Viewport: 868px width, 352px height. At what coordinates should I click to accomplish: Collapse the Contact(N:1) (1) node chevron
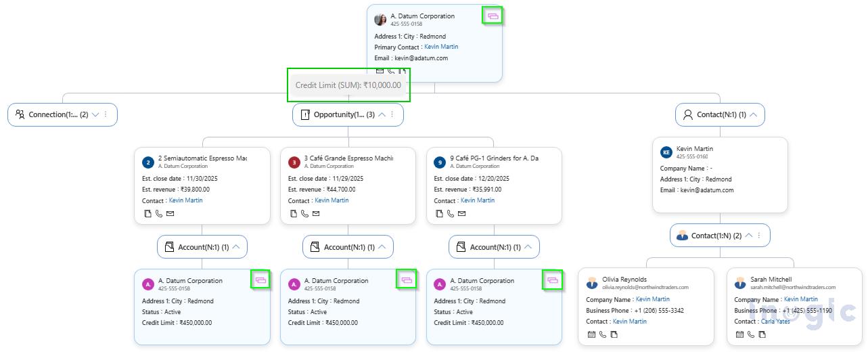753,114
